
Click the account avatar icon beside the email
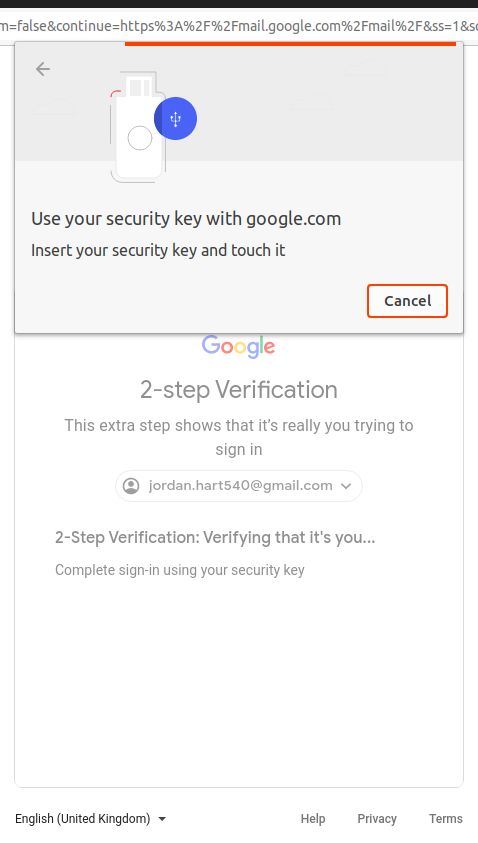(131, 485)
